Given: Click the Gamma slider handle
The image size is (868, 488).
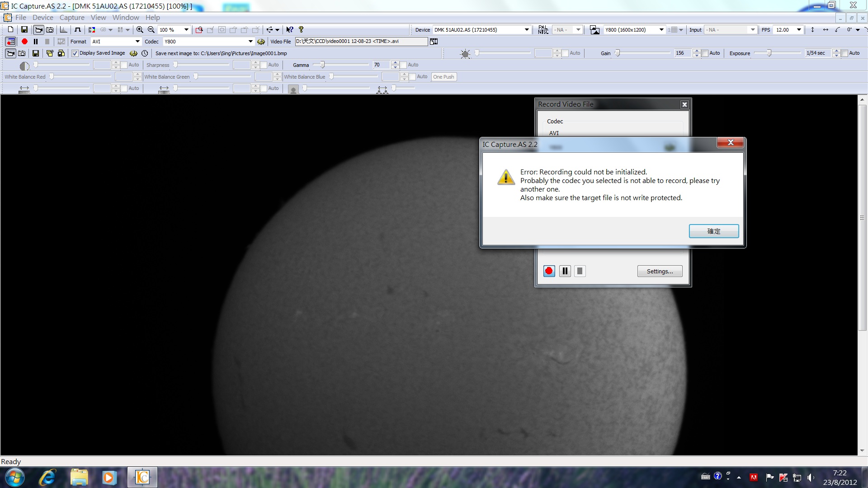Looking at the screenshot, I should [322, 65].
